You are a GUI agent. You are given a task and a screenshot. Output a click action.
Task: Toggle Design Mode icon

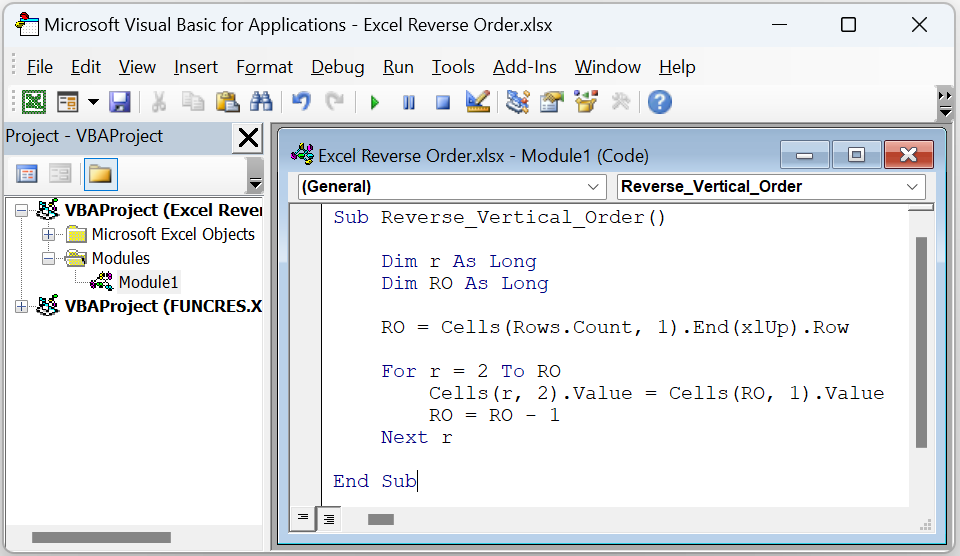tap(478, 102)
